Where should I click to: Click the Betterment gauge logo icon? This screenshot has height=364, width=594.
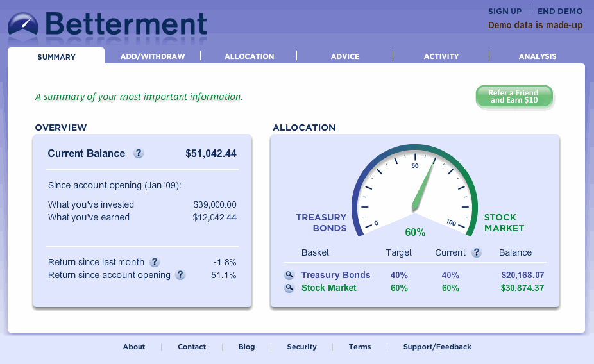click(22, 25)
